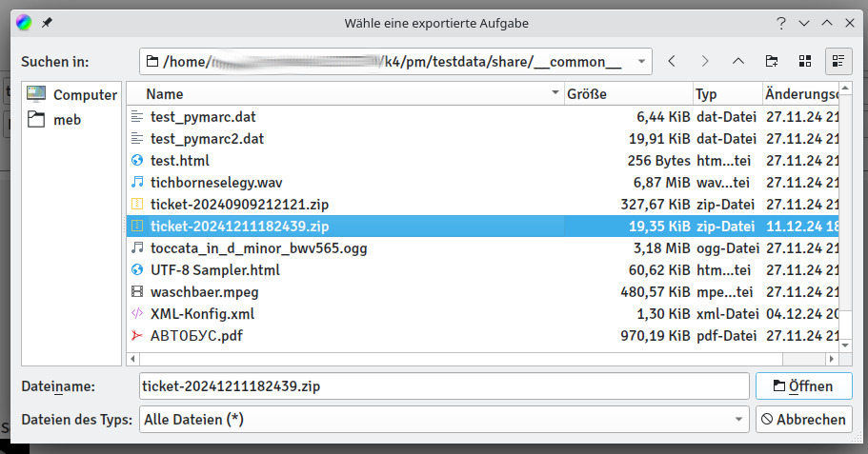Click the Öffnen button

[804, 386]
